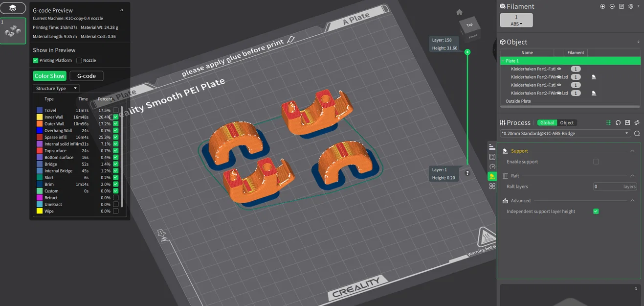Viewport: 644px width, 306px height.
Task: Click the plus handle atop the layer slider
Action: (x=467, y=52)
